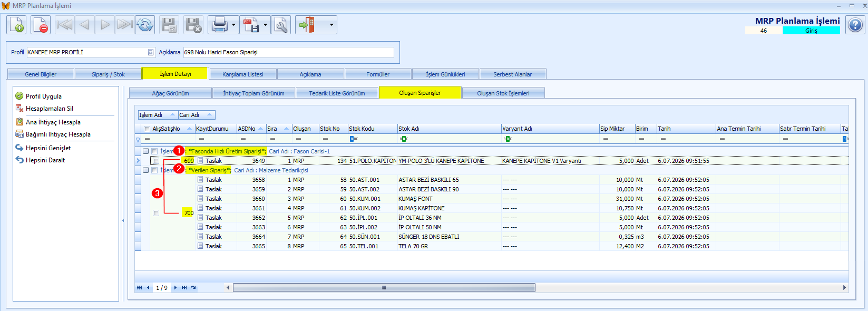868x311 pixels.
Task: Click the Cari Adı grouping chip
Action: (x=196, y=115)
